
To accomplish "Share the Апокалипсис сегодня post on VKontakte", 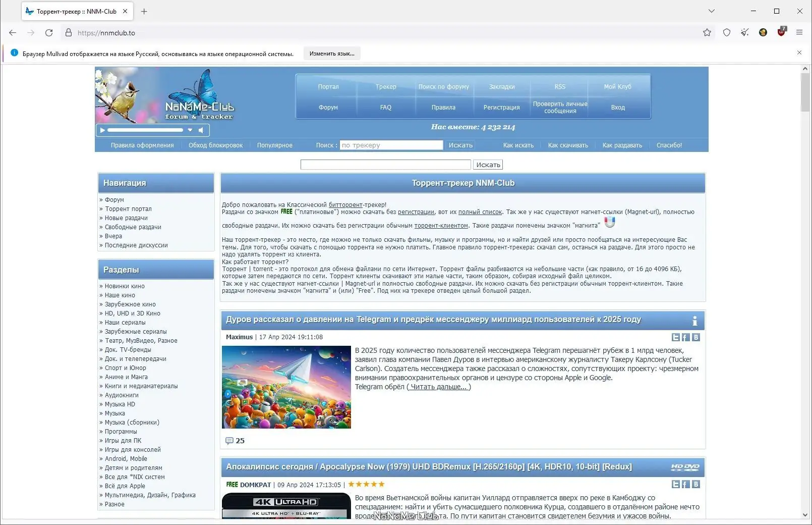I will click(x=696, y=484).
